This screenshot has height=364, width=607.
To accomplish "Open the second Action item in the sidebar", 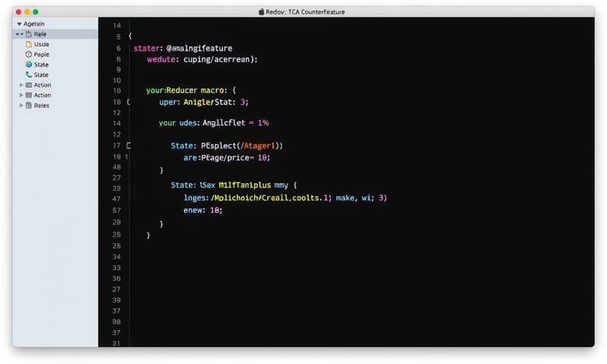I will click(x=42, y=96).
